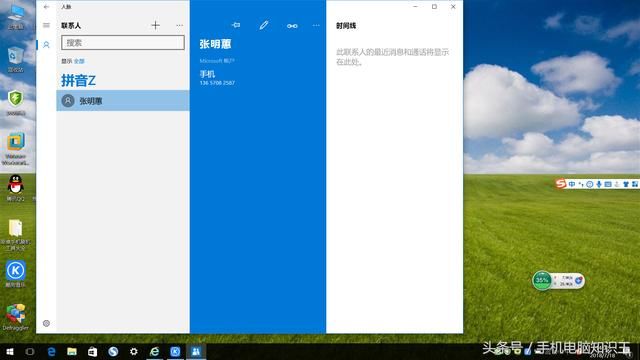Viewport: 640px width, 360px height.
Task: Select contact 张明惠 in the list
Action: [x=123, y=100]
